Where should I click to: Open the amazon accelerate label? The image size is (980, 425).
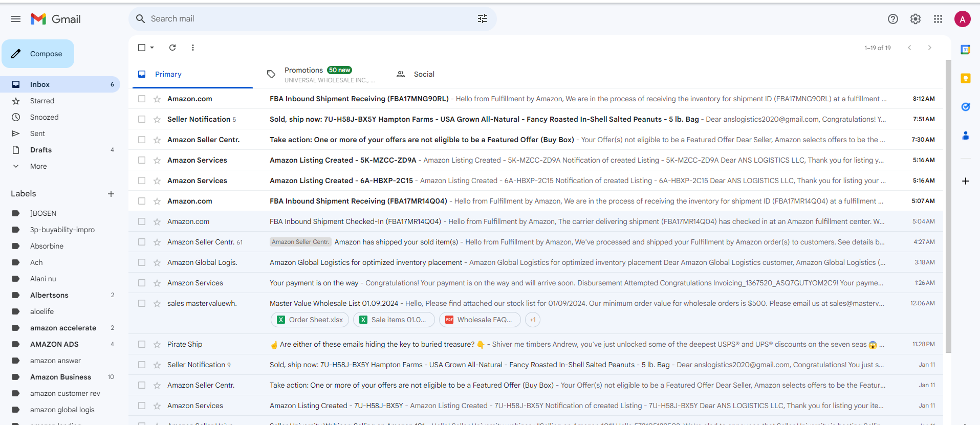(x=60, y=328)
